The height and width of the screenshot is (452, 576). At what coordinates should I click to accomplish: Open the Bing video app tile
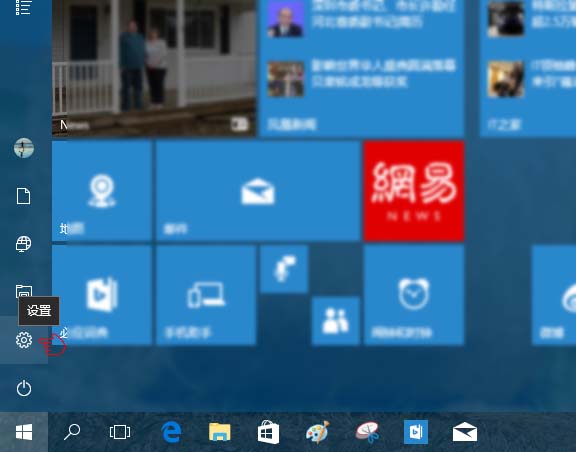(102, 295)
